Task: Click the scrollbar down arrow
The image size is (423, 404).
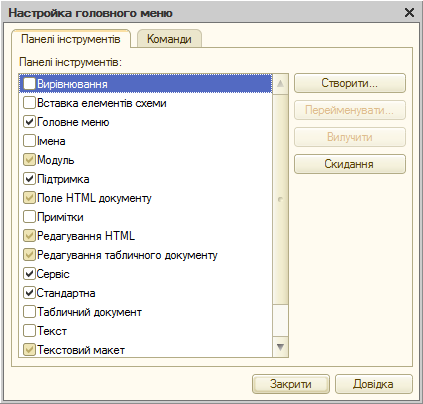Action: coord(280,347)
